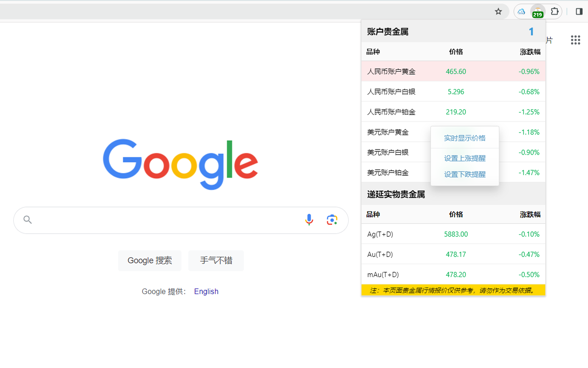This screenshot has width=588, height=368.
Task: Bookmark the page via the star icon
Action: (498, 11)
